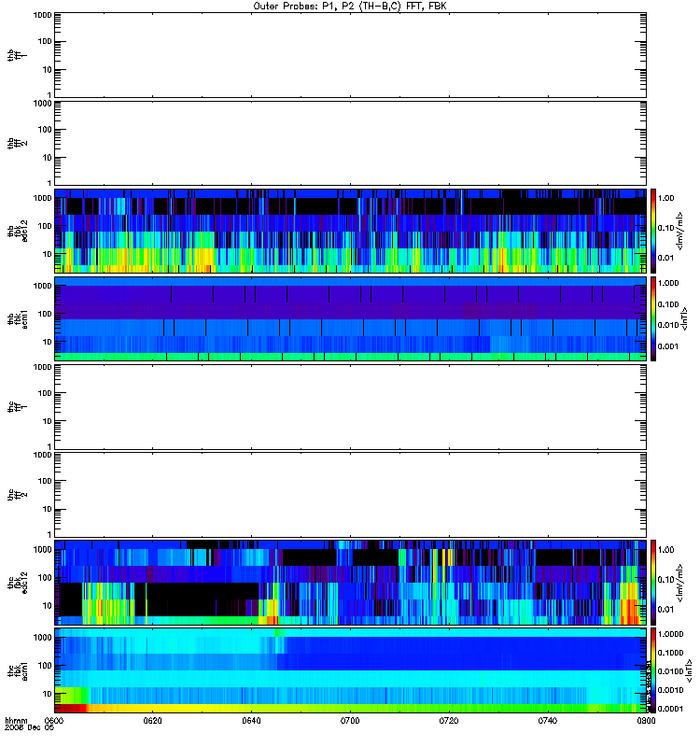Click the '0600' time axis label

pyautogui.click(x=54, y=720)
